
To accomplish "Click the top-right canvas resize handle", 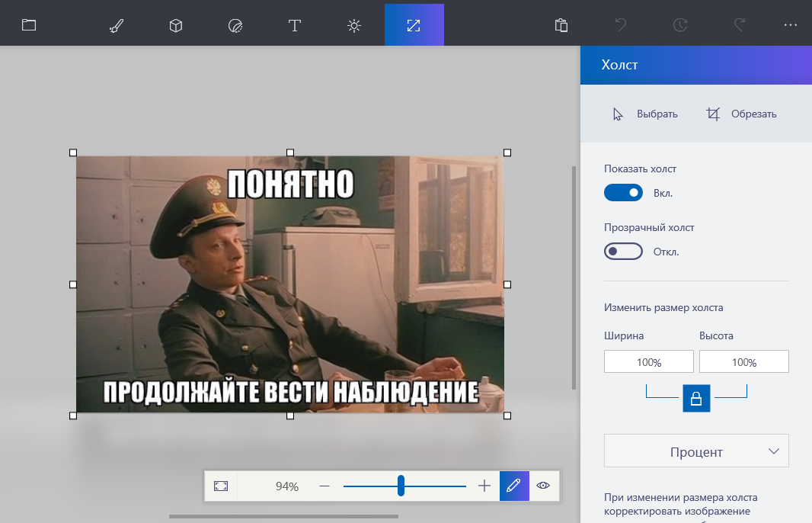I will click(507, 152).
